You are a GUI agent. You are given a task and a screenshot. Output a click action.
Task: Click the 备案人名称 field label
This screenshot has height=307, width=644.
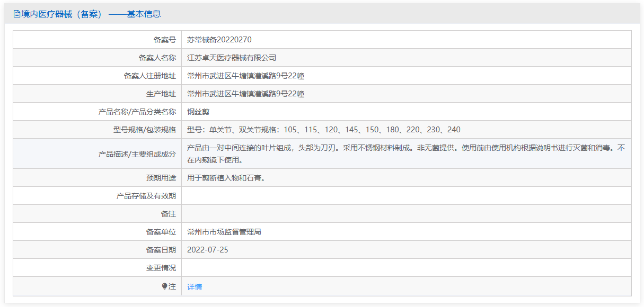[157, 58]
